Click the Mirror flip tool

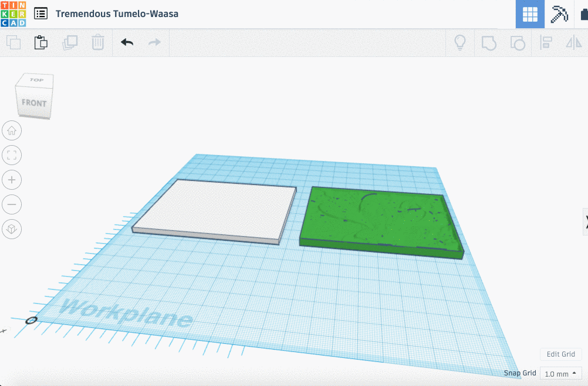pyautogui.click(x=574, y=42)
